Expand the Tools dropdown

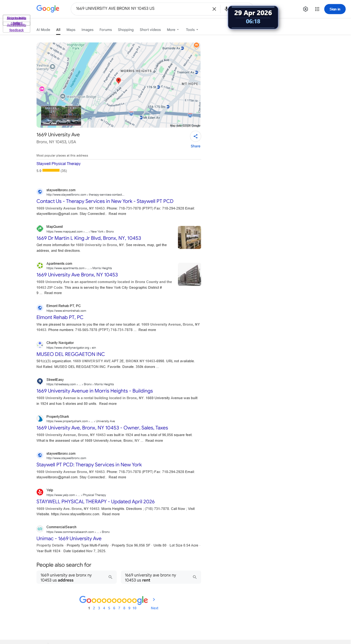(192, 30)
